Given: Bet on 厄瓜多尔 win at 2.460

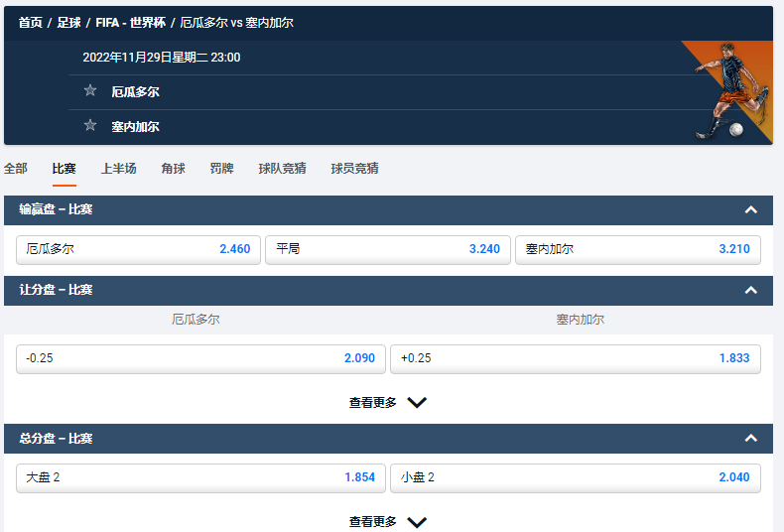Looking at the screenshot, I should tap(138, 249).
